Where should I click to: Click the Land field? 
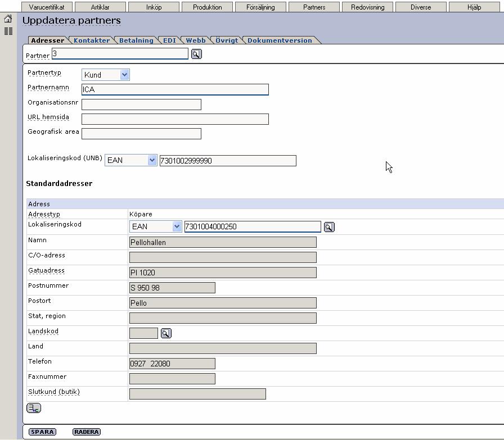pyautogui.click(x=223, y=348)
